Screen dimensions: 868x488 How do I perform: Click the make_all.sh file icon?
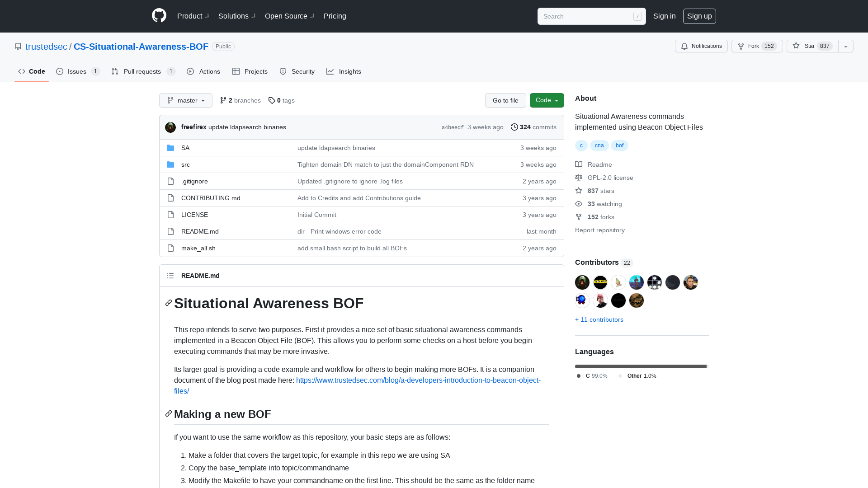pos(170,248)
